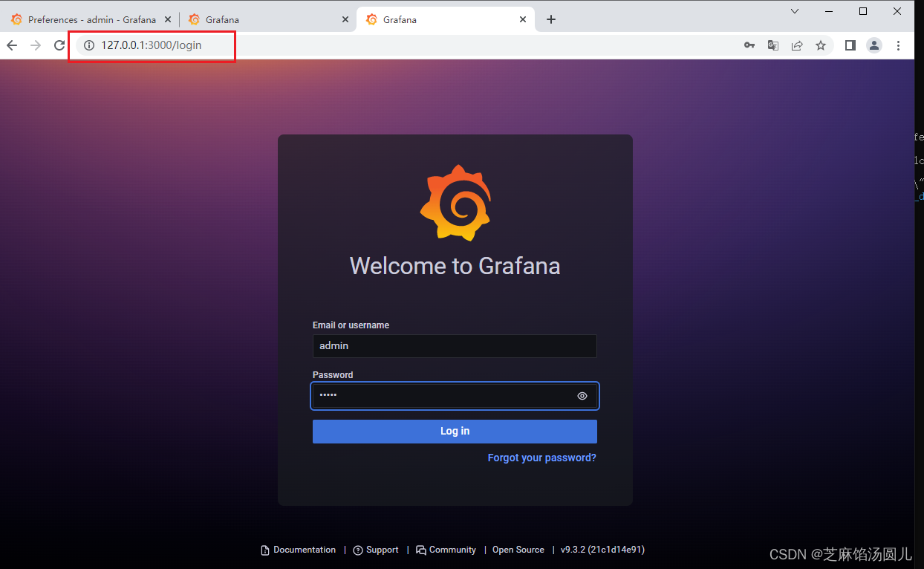
Task: Click the Password input field
Action: click(455, 396)
